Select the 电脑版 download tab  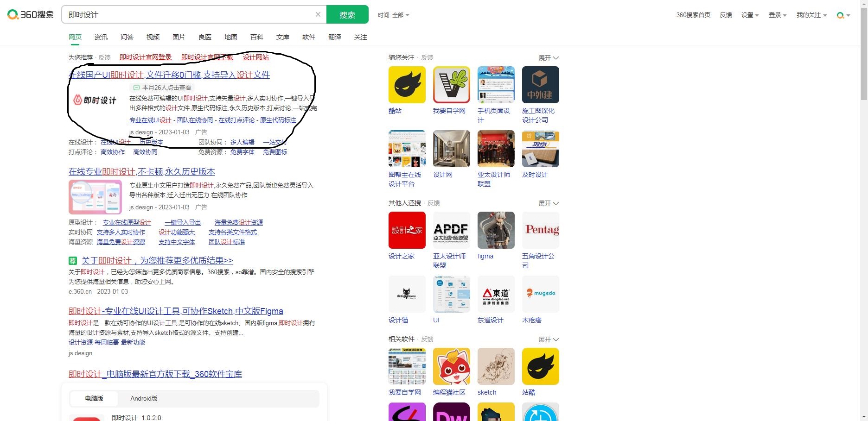coord(94,398)
